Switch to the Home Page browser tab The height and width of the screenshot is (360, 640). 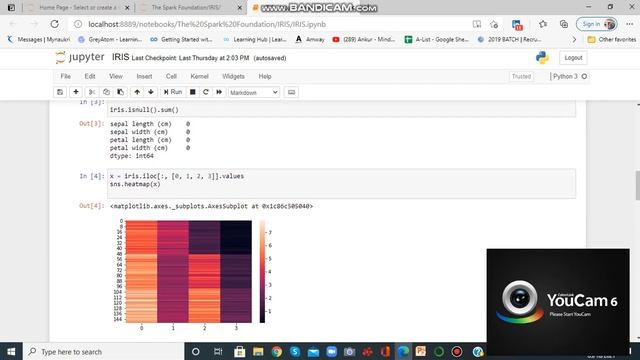pos(77,8)
